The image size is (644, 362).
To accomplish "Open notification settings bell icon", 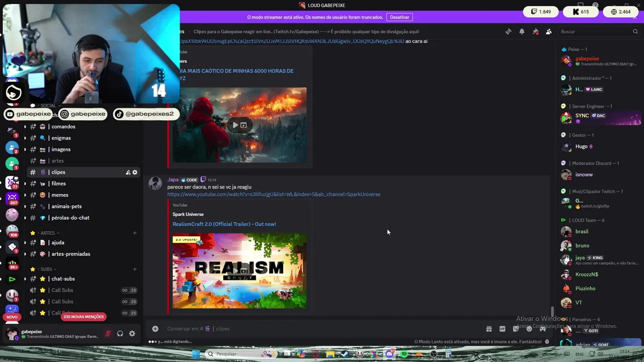I will coord(522,31).
